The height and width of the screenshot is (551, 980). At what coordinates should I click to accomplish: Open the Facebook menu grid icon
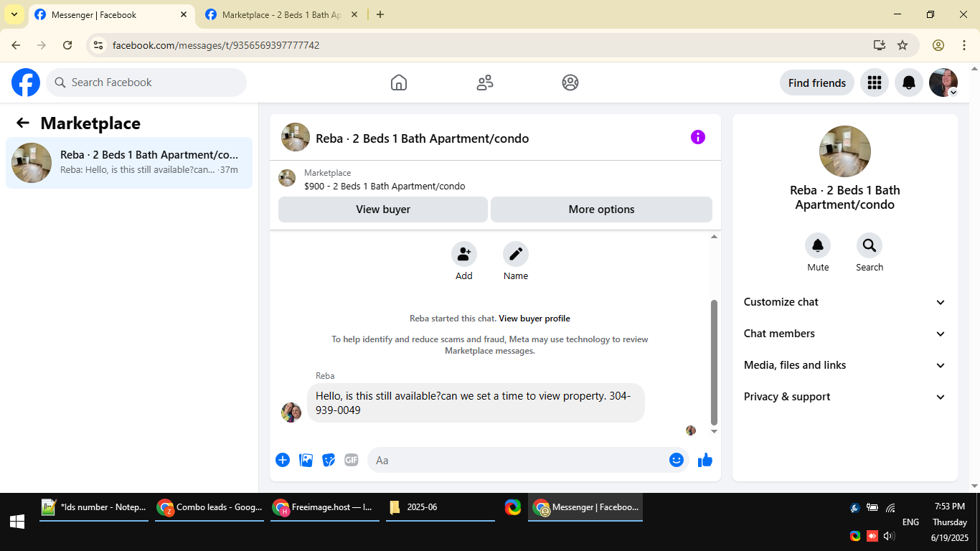[x=874, y=83]
